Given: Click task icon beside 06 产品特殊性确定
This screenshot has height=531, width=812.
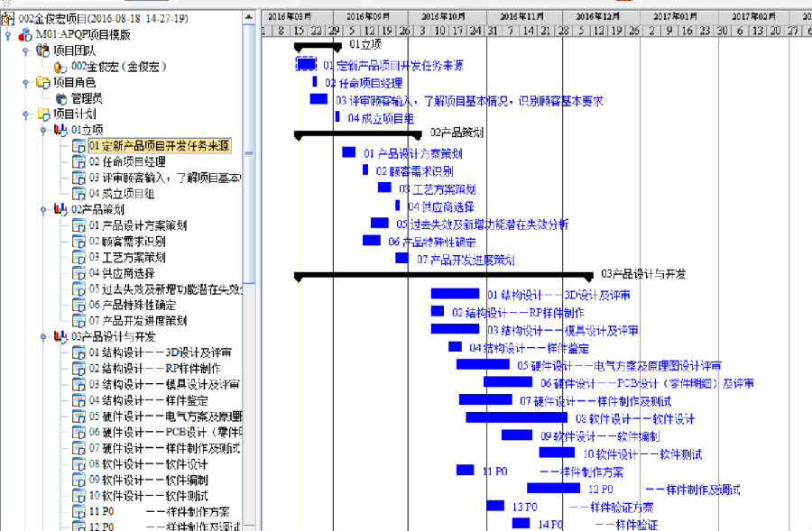Looking at the screenshot, I should tap(78, 305).
